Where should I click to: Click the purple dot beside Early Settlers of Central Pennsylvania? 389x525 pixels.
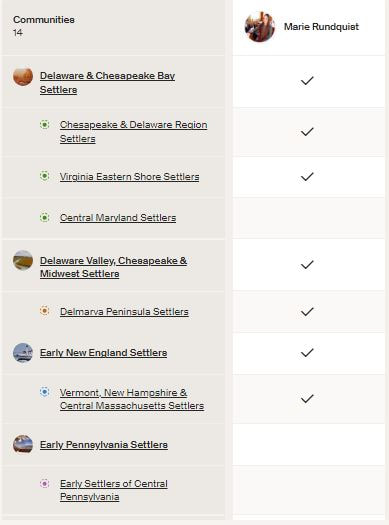pos(45,483)
